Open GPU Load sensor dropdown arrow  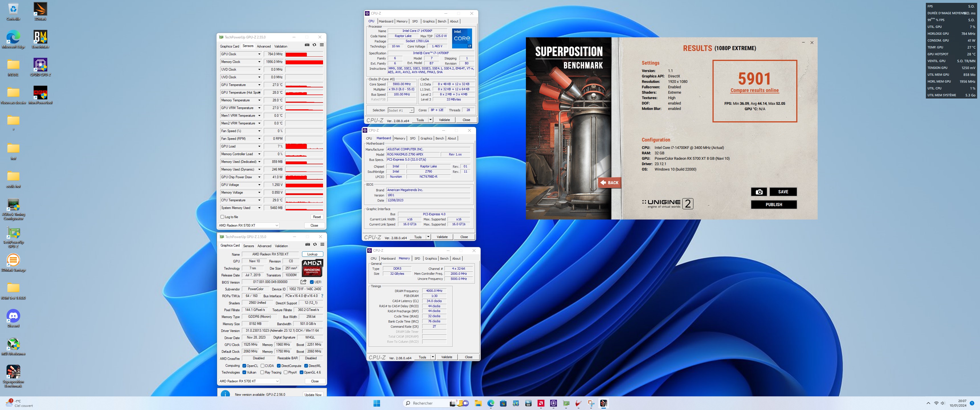point(260,146)
